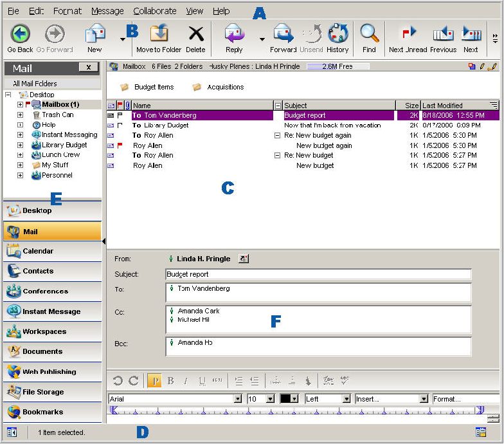Viewport: 504px width, 444px height.
Task: Click the Forward message icon
Action: tap(283, 34)
